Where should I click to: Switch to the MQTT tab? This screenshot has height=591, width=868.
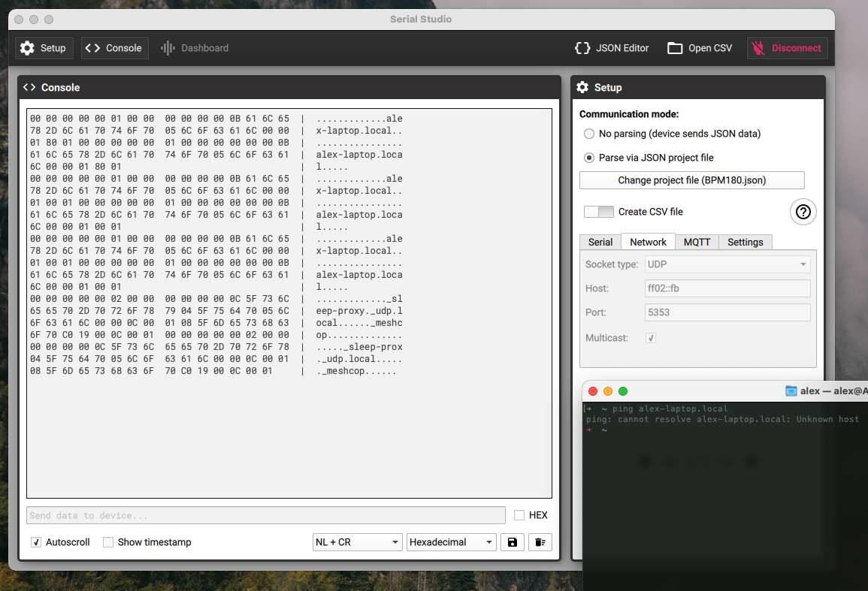point(697,242)
